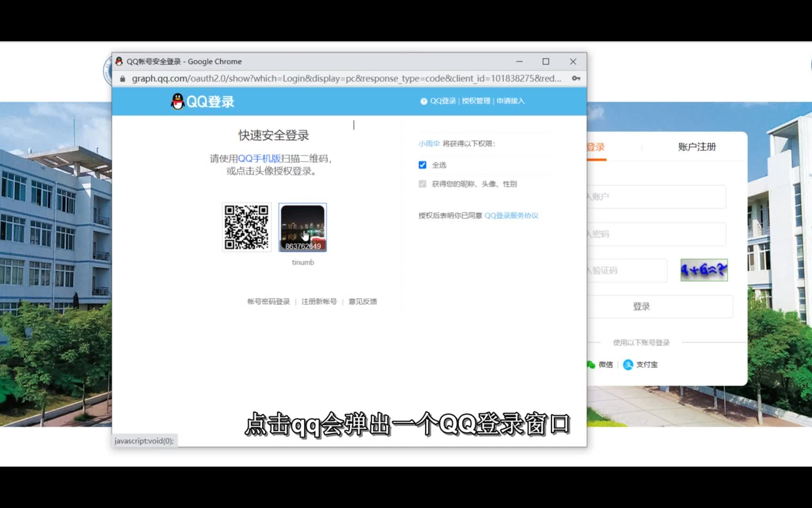Viewport: 812px width, 508px height.
Task: Close the QQ login popup window
Action: pos(573,61)
